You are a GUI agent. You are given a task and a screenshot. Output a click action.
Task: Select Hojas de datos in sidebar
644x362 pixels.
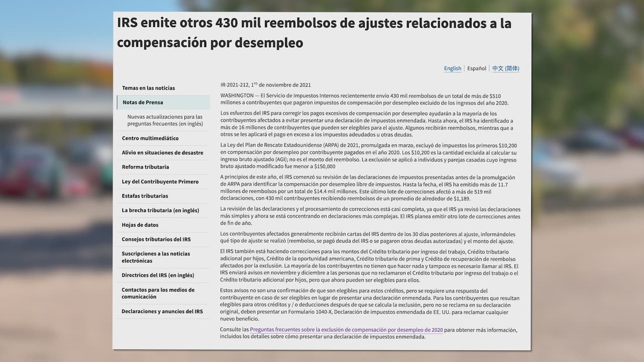140,225
